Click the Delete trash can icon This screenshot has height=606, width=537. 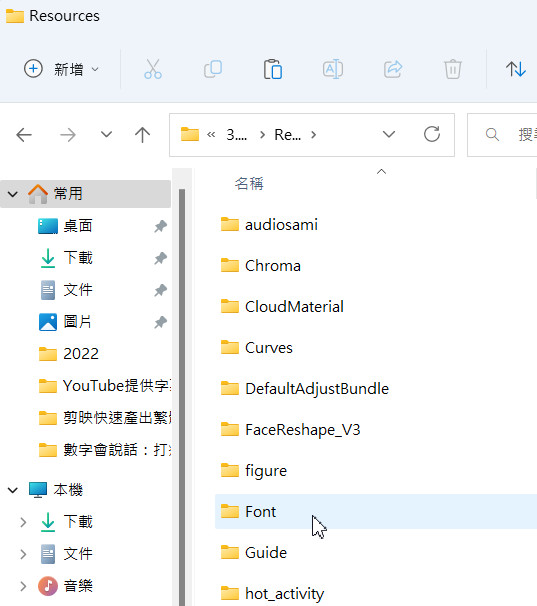pyautogui.click(x=453, y=69)
